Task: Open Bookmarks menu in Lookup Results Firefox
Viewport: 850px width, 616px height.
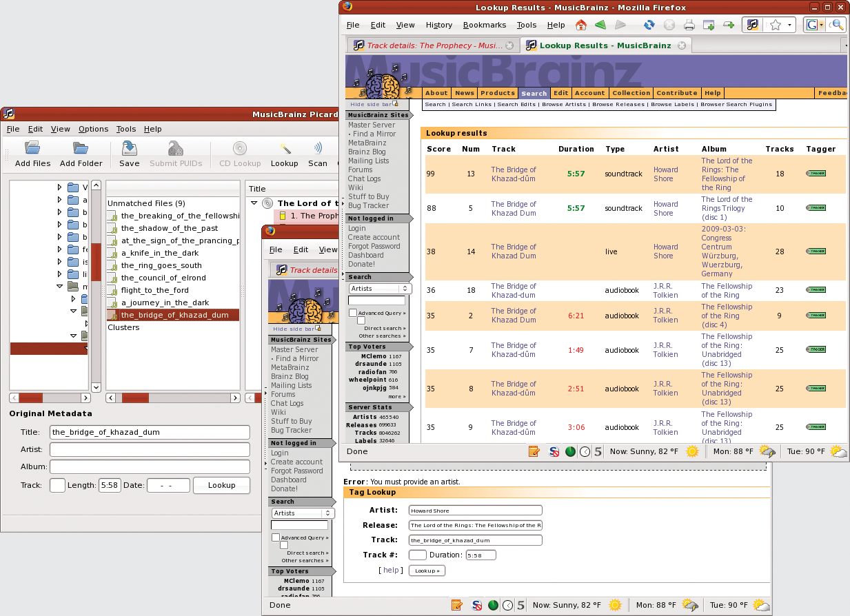Action: tap(485, 25)
